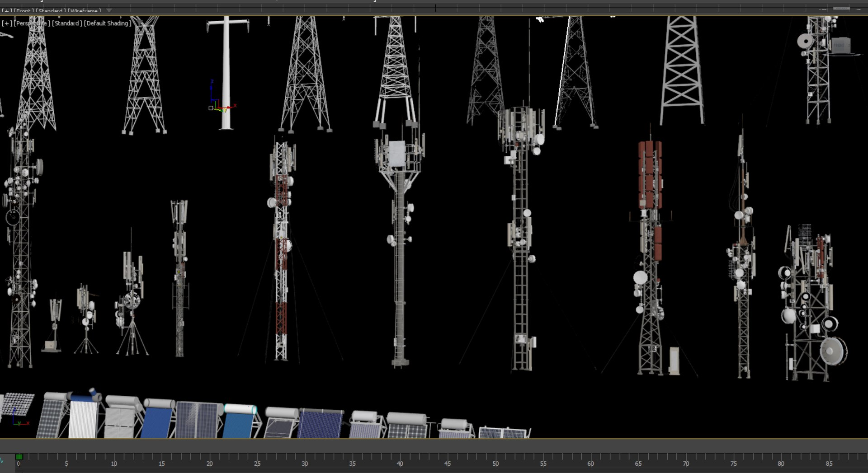Select the tower with red-brown panel antennas
This screenshot has height=473, width=868.
tap(650, 258)
